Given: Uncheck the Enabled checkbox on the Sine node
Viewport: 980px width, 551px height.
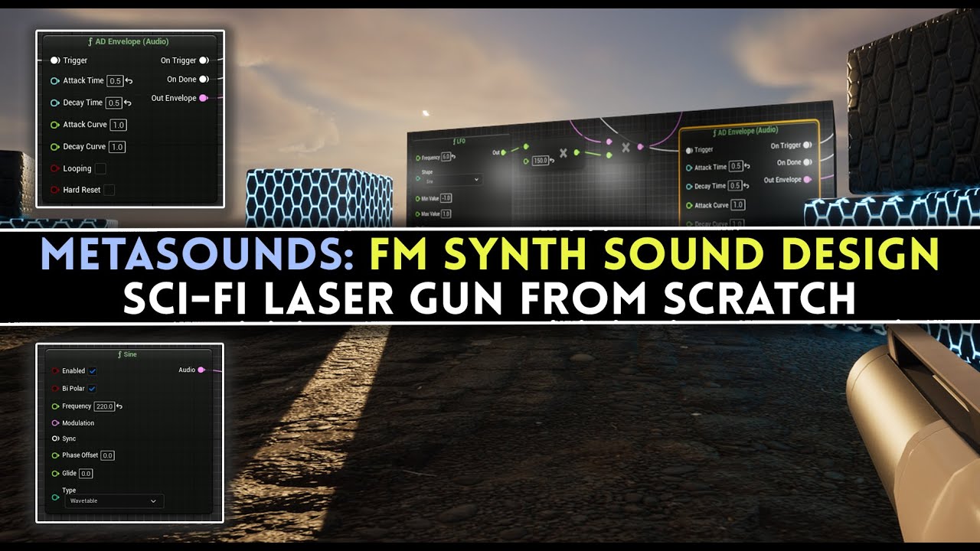Looking at the screenshot, I should click(x=93, y=371).
